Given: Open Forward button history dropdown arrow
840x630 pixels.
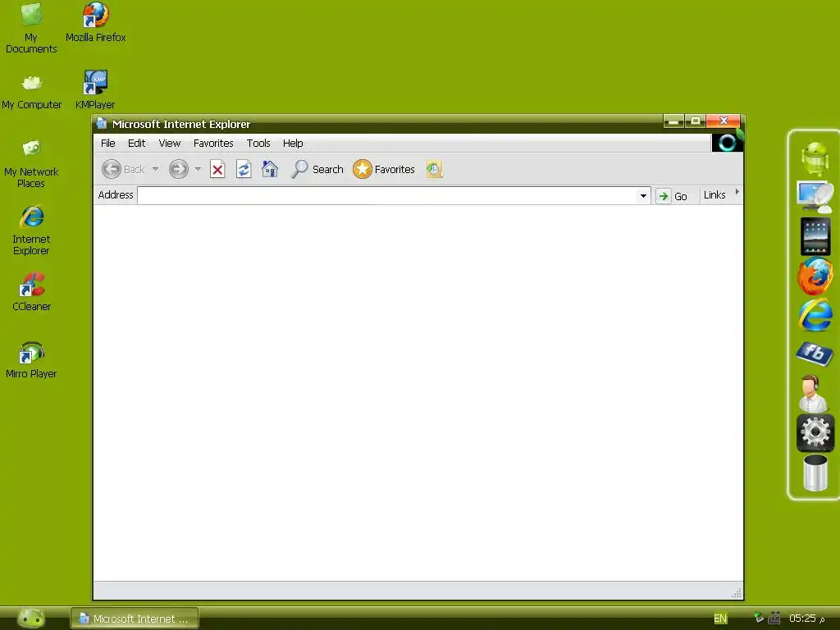Looking at the screenshot, I should pos(198,169).
